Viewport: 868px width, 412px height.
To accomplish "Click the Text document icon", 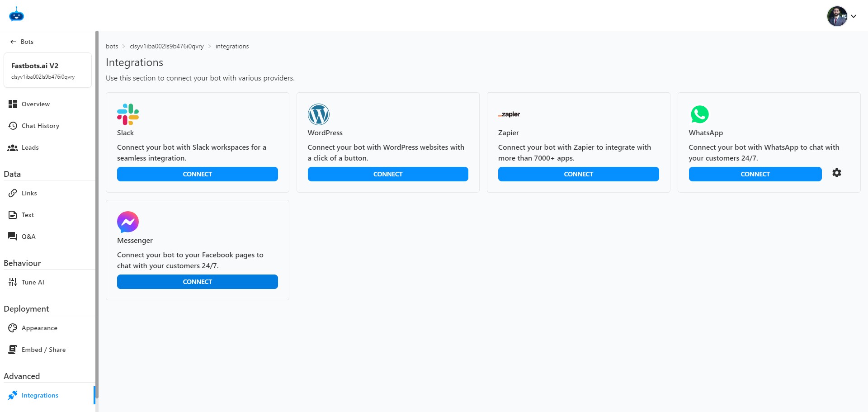I will point(13,215).
